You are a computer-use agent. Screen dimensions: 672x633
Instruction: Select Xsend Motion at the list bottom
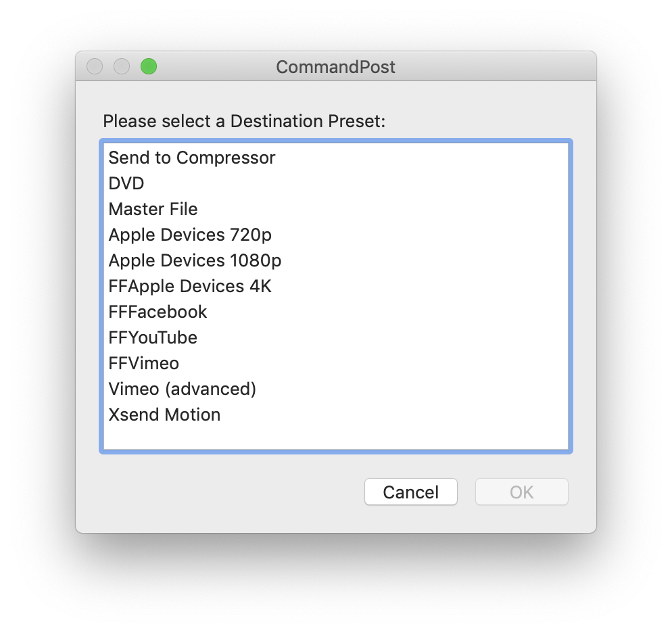pyautogui.click(x=164, y=415)
